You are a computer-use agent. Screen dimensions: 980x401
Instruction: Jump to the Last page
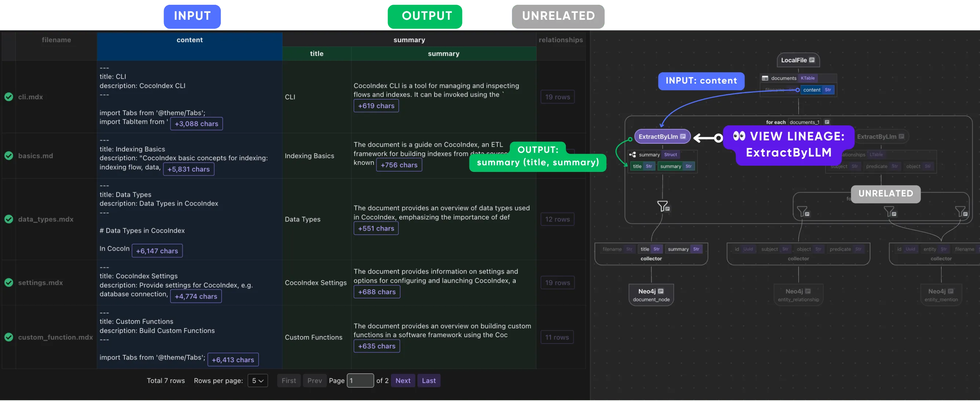click(429, 381)
